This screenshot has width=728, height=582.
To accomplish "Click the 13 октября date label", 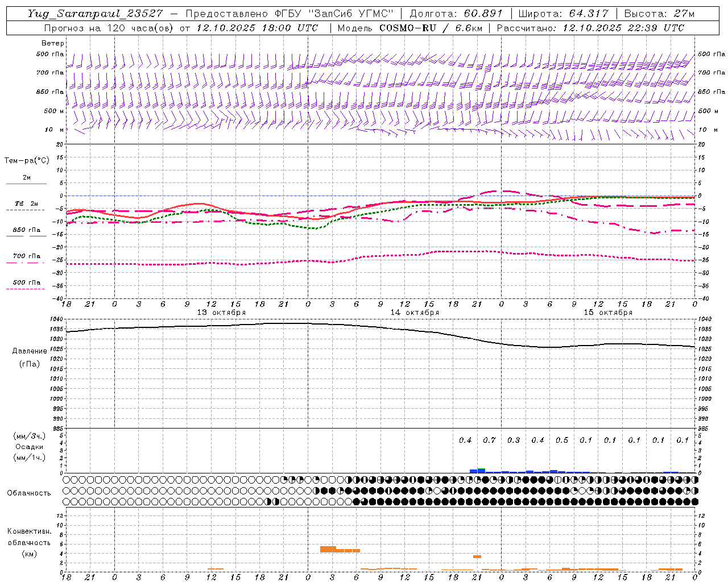I will click(221, 313).
